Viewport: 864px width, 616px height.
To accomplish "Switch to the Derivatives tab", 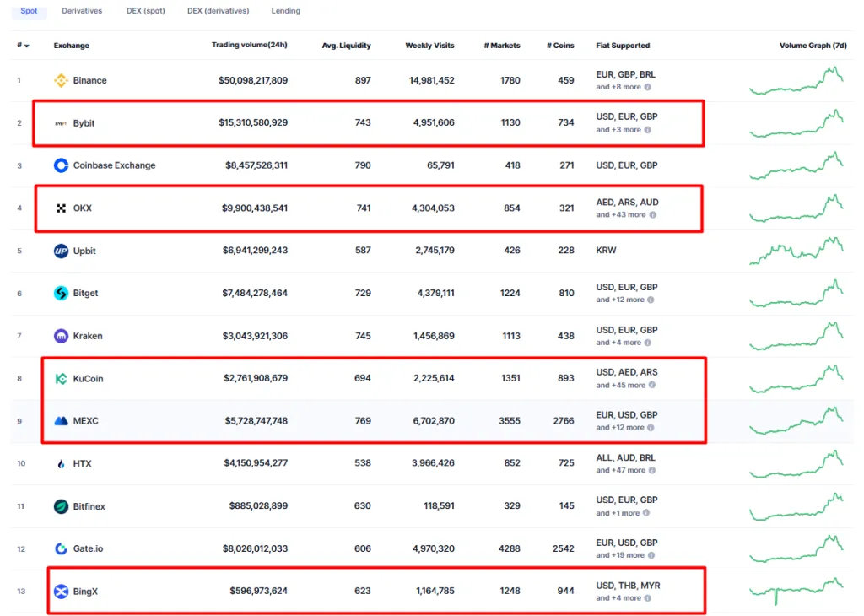I will coord(82,11).
